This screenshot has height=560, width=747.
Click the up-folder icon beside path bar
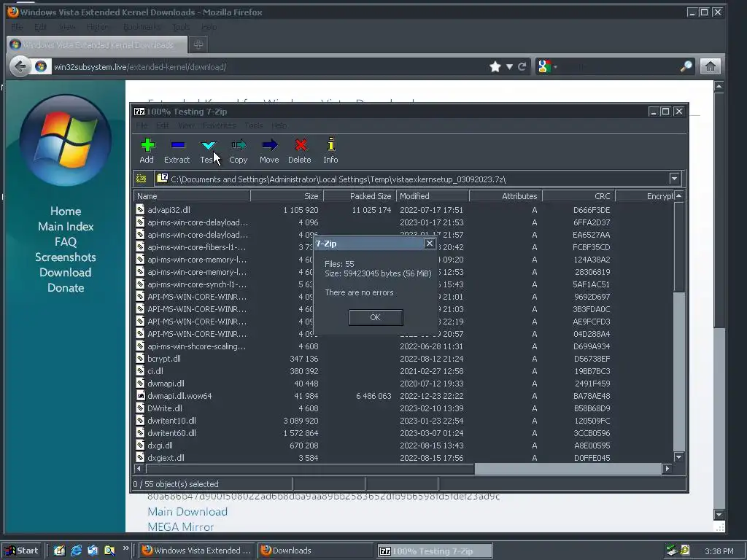(141, 179)
